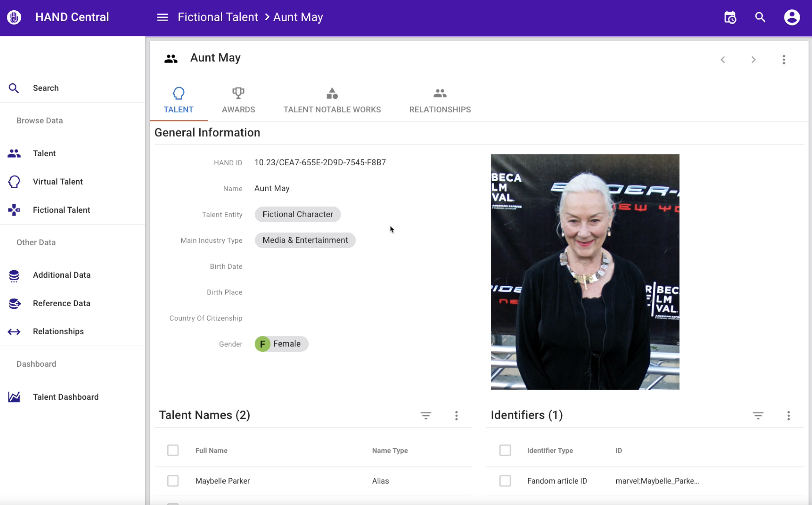Open Talent Names section more options
The width and height of the screenshot is (812, 505).
(x=456, y=415)
